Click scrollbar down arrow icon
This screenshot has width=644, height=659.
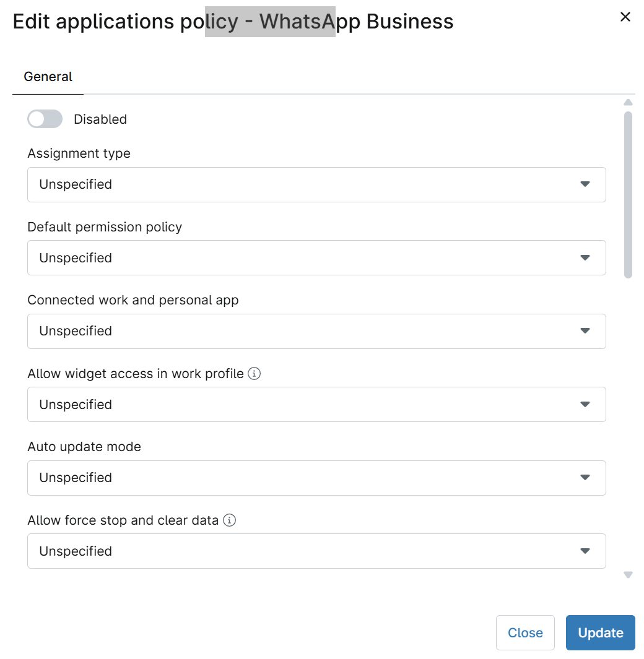628,575
